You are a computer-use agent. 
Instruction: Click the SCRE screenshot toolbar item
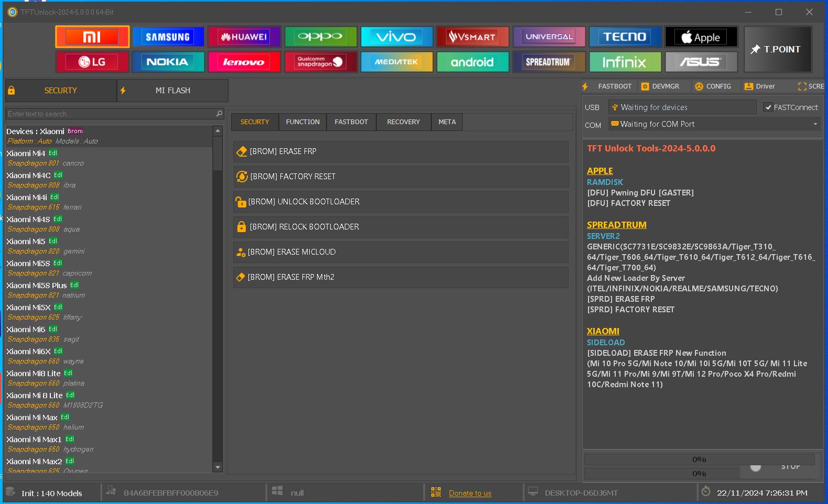811,86
